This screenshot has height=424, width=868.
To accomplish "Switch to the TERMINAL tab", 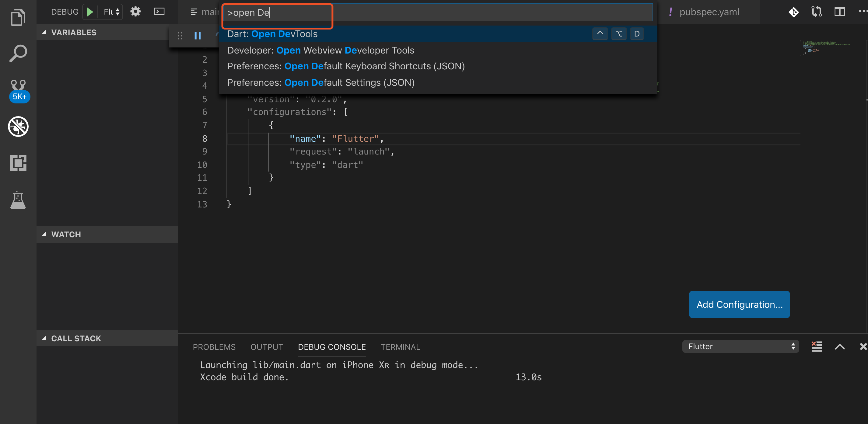I will coord(400,346).
